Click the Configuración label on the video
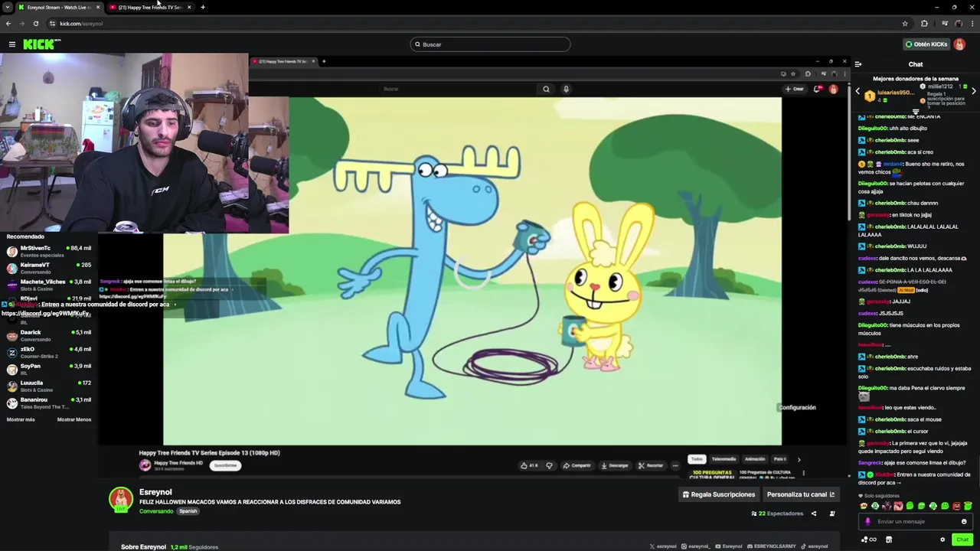 coord(797,408)
